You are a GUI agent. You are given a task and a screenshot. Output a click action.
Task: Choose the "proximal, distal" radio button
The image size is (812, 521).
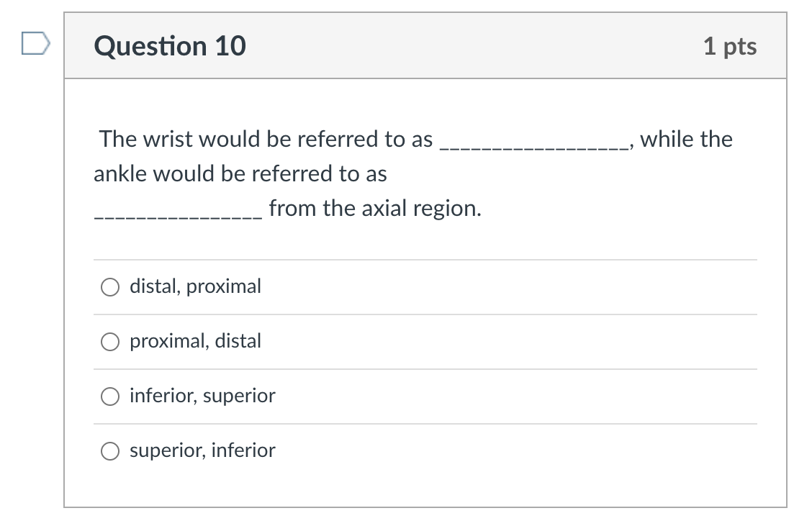[x=110, y=342]
